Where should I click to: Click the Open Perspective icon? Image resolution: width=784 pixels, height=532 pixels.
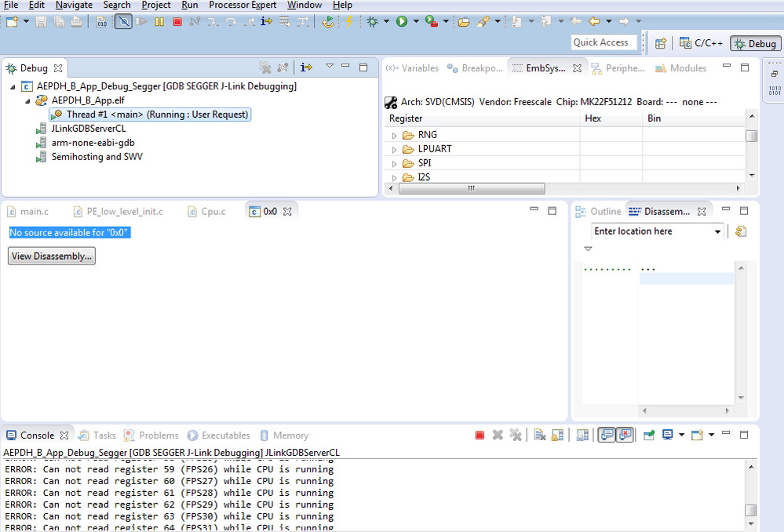click(x=661, y=43)
